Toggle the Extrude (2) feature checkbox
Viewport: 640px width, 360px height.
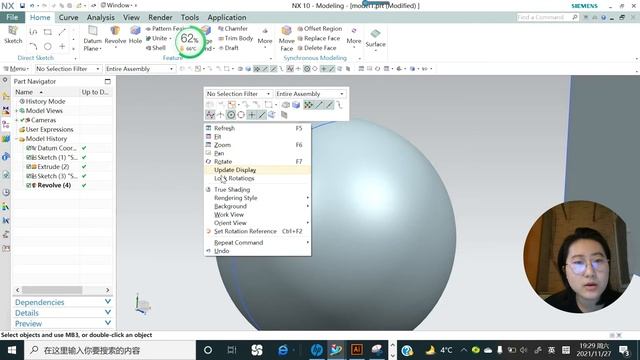pos(29,167)
